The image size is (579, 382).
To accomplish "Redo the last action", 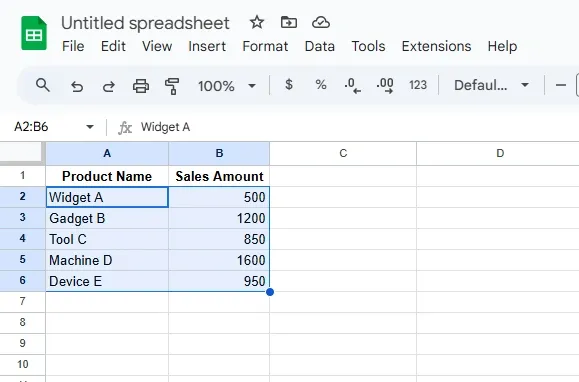I will [109, 86].
